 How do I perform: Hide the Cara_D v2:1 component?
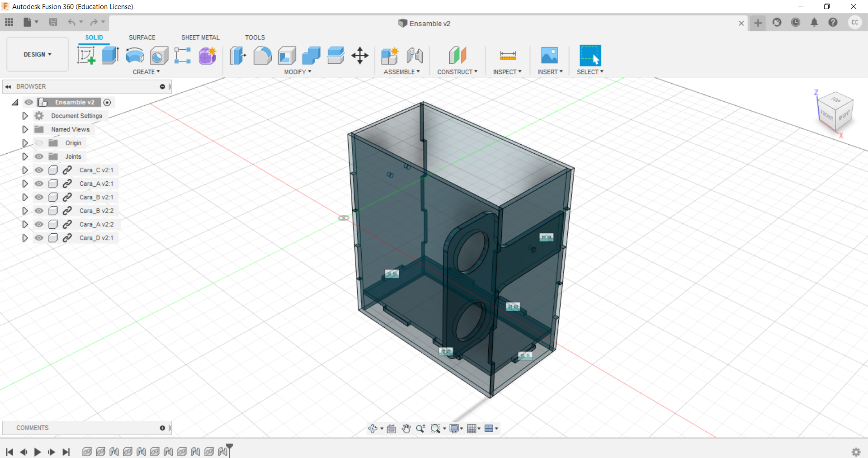(39, 238)
